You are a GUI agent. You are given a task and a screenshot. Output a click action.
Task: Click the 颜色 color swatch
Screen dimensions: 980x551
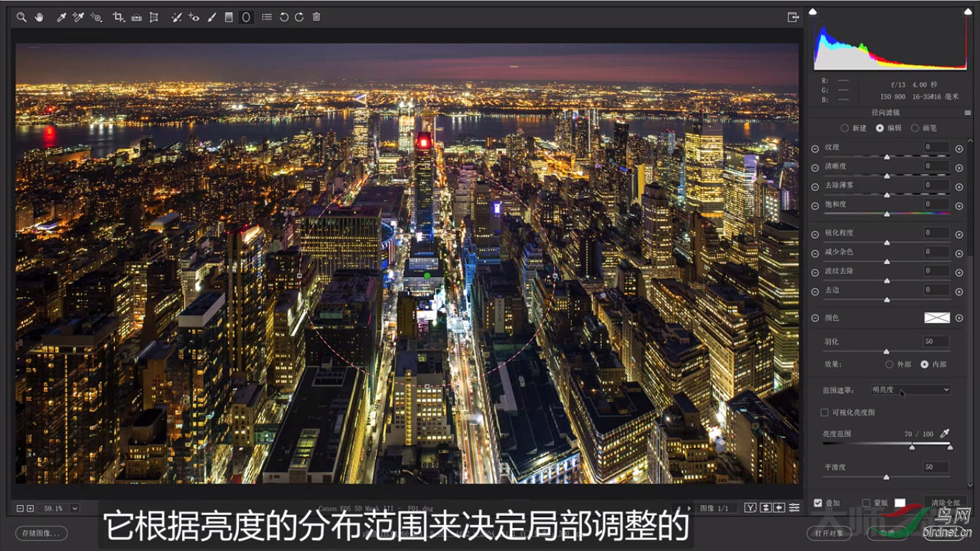coord(937,318)
